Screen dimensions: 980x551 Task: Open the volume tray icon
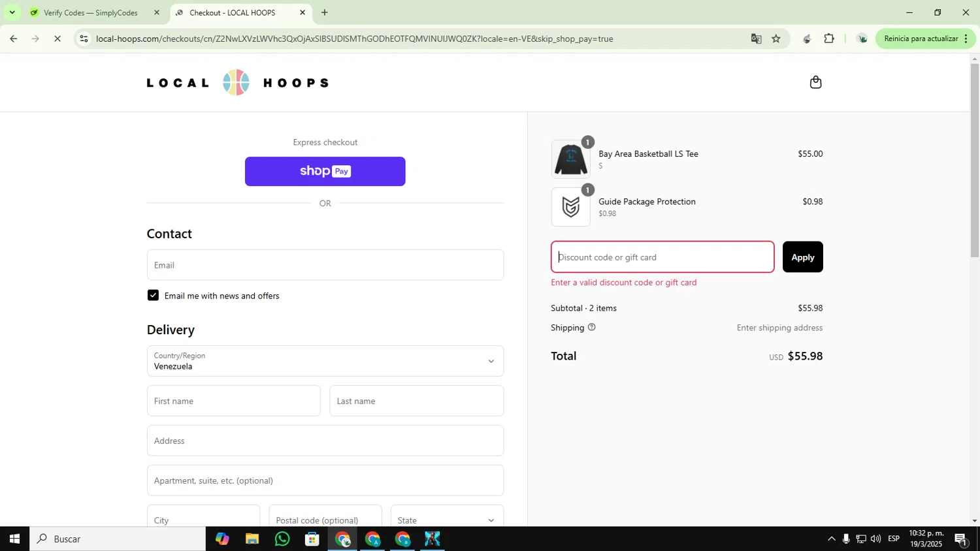pyautogui.click(x=875, y=539)
